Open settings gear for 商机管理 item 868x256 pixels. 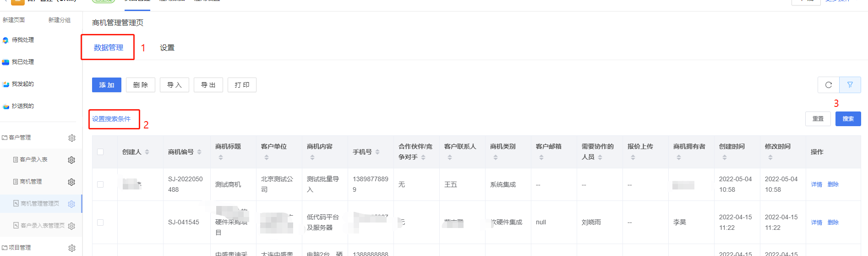click(71, 182)
